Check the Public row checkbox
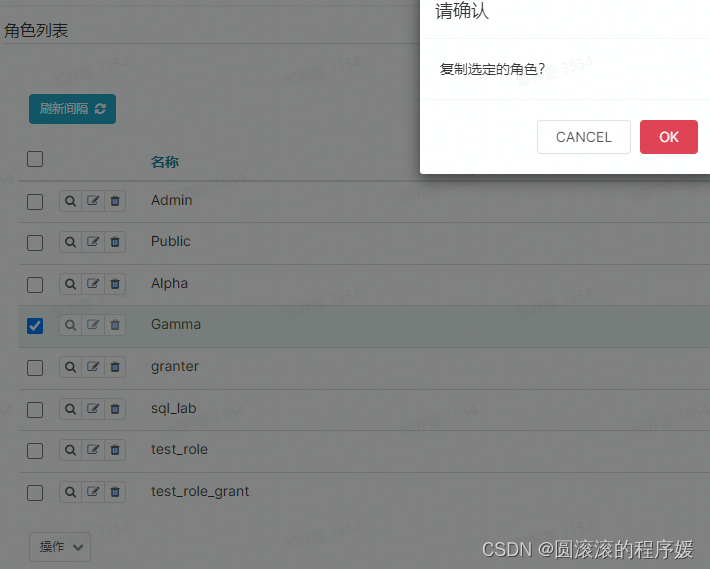710x569 pixels. pyautogui.click(x=35, y=243)
